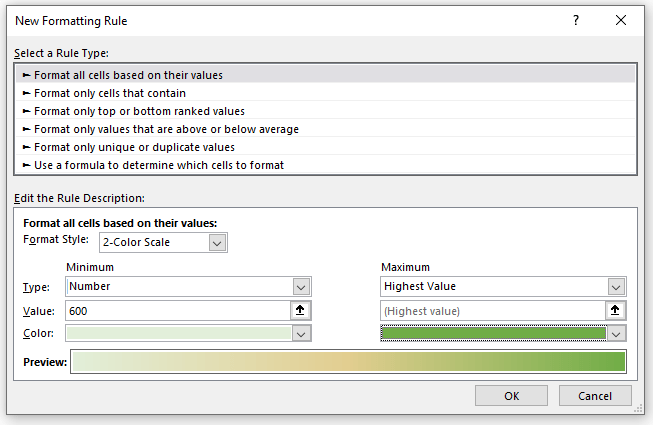Pick 'Format only values above or below average'
Viewport: 653px width, 425px height.
tap(166, 129)
